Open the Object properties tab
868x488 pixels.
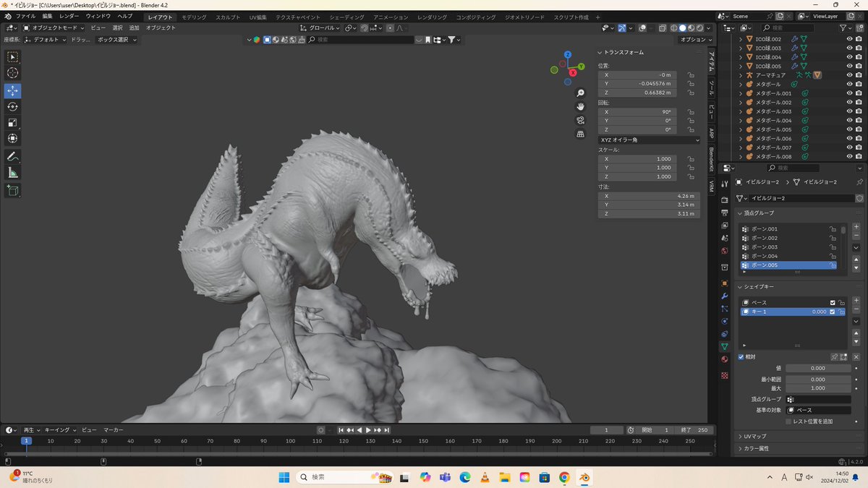pyautogui.click(x=724, y=283)
